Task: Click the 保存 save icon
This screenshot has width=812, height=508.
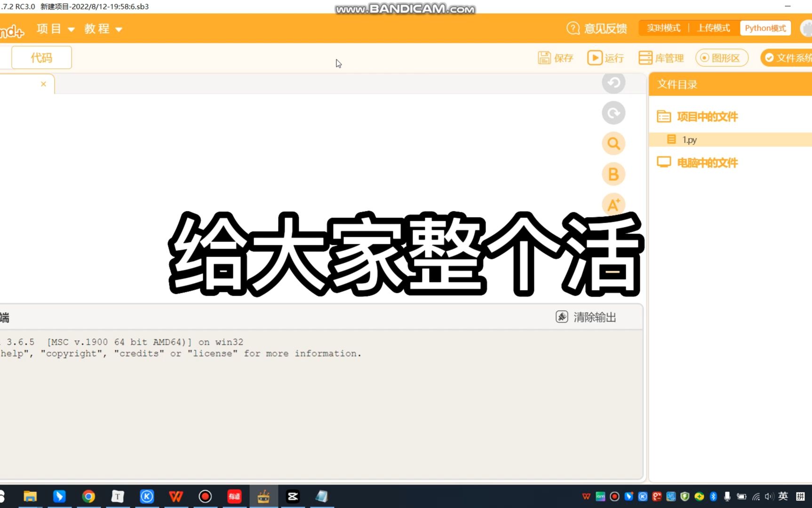Action: [556, 57]
